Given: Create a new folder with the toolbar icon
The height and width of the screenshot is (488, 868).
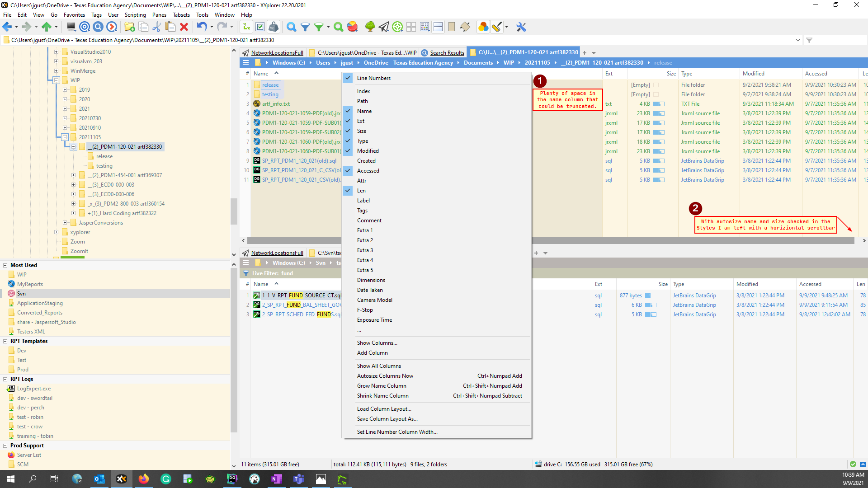Looking at the screenshot, I should (x=130, y=27).
